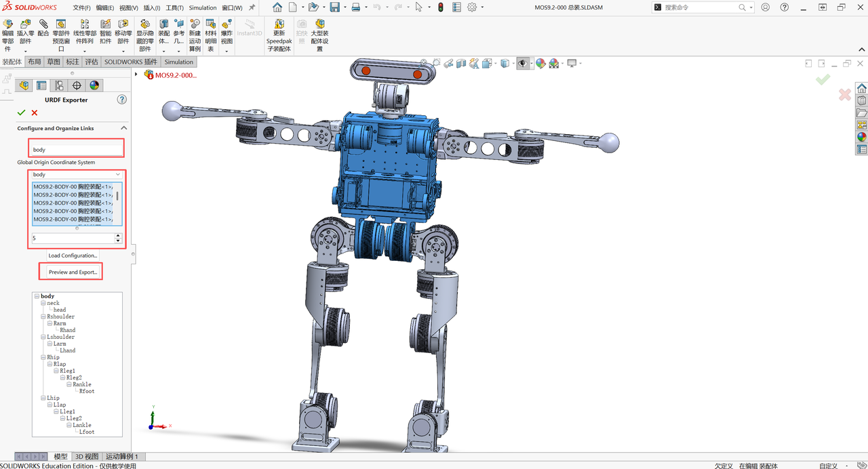868x469 pixels.
Task: Open the DimXpertManager crosshair tab icon
Action: click(77, 85)
